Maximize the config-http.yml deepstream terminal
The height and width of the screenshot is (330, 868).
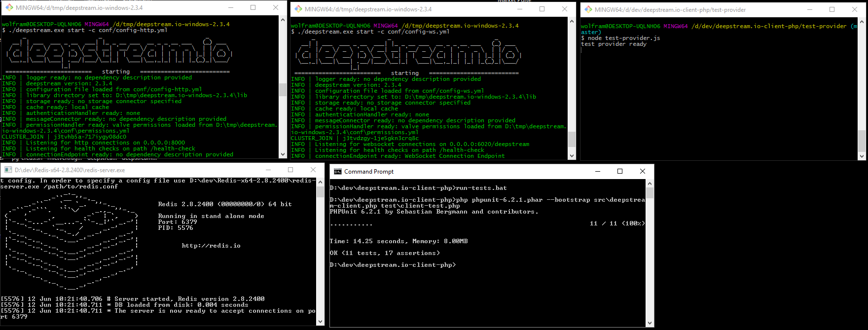(253, 8)
